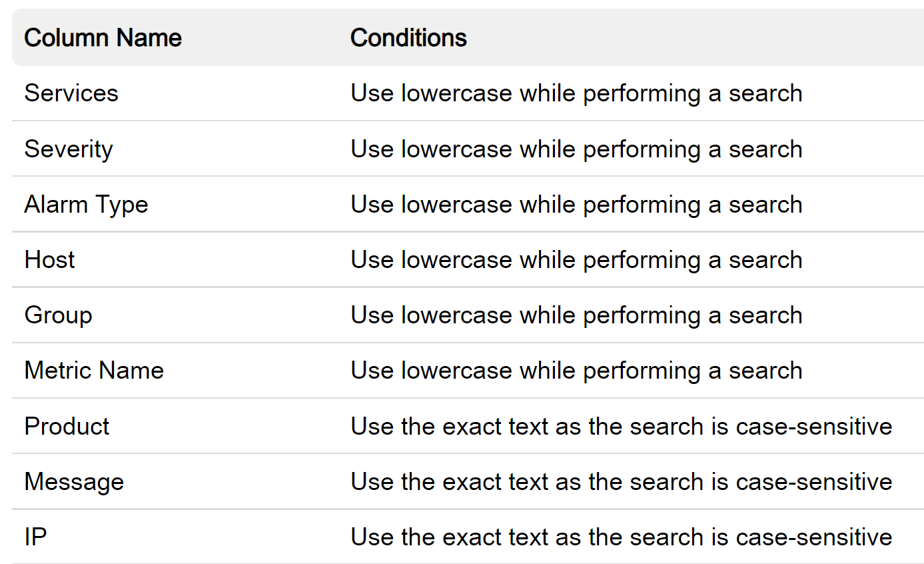Select the "IP" column name cell

tap(35, 537)
